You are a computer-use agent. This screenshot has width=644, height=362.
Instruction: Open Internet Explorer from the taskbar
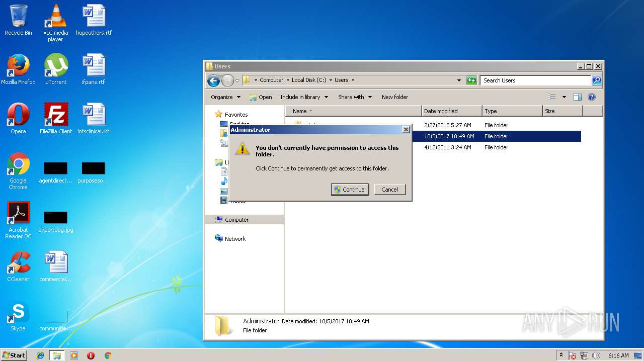click(40, 355)
